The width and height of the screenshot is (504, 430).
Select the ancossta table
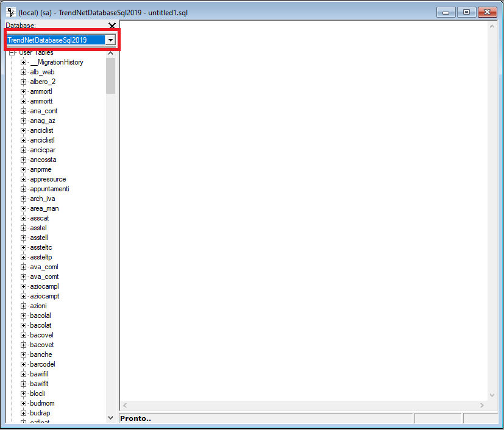coord(43,160)
